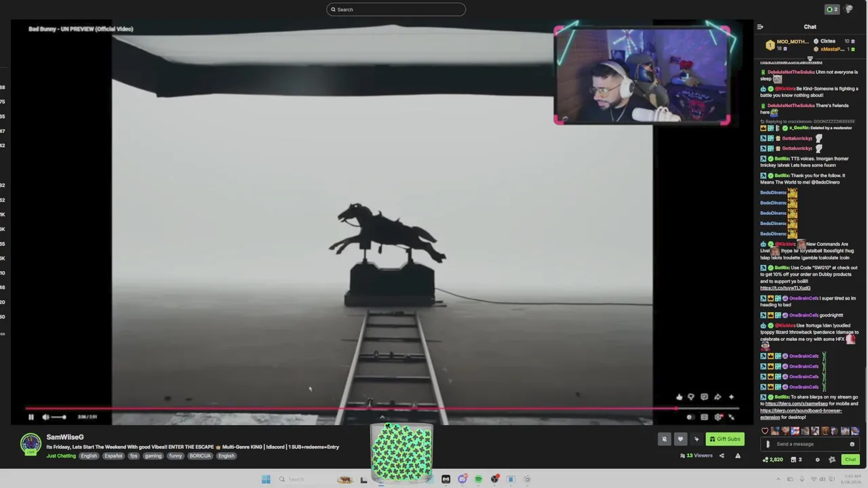Open the blerp.com/x/samwiiseg link
Image resolution: width=868 pixels, height=488 pixels.
[x=797, y=404]
